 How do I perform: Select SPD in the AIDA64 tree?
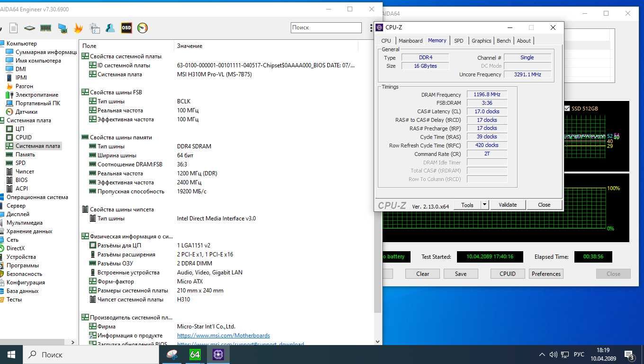pyautogui.click(x=20, y=163)
